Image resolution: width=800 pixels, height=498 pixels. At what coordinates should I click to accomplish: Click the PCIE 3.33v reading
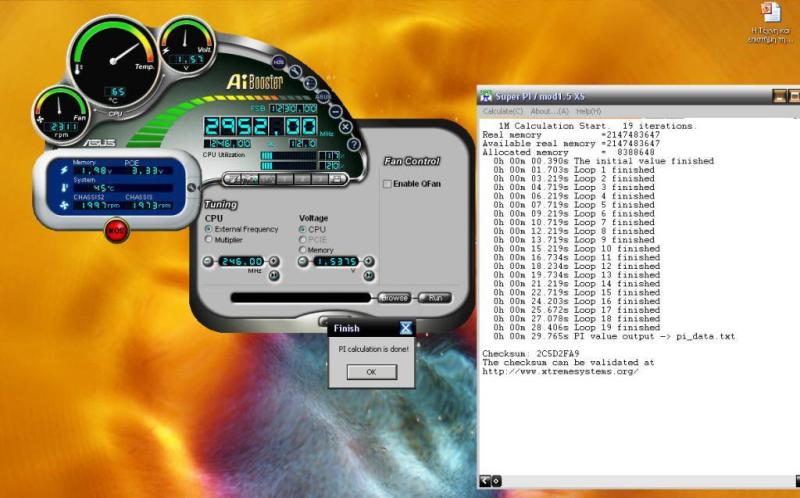148,171
